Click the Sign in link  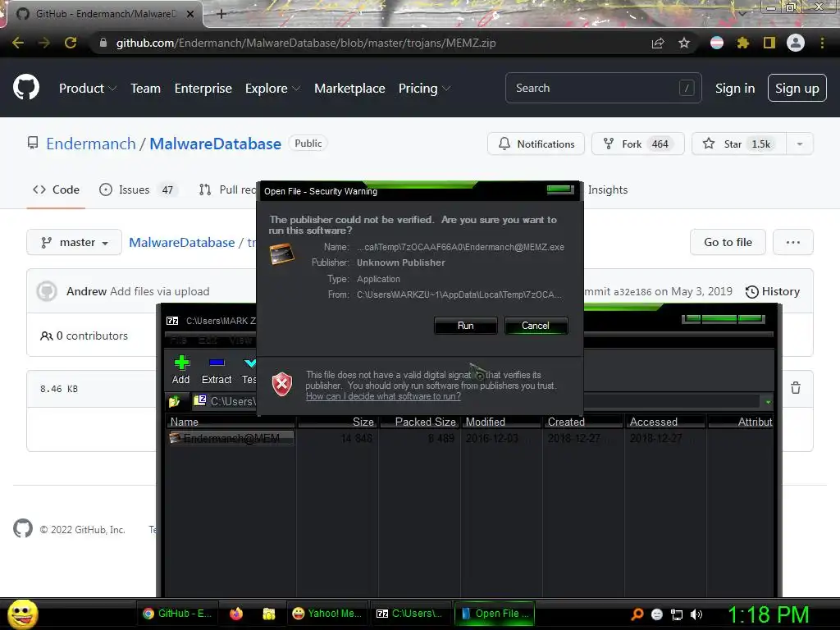(x=735, y=89)
